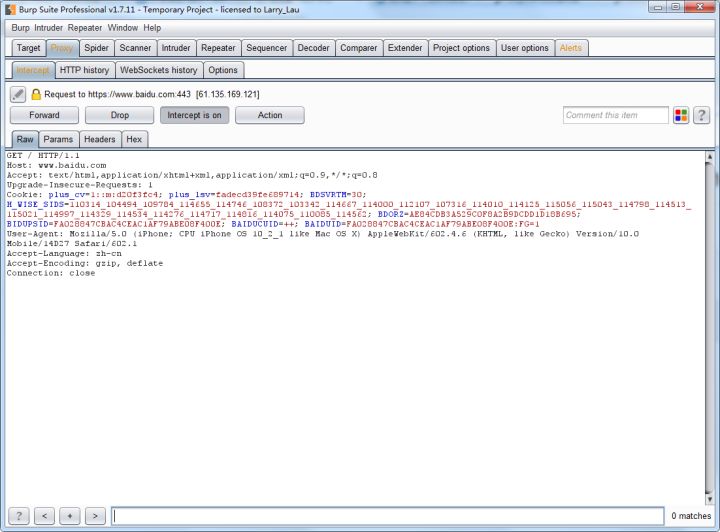720x532 pixels.
Task: Click the plus search options button
Action: coord(70,516)
